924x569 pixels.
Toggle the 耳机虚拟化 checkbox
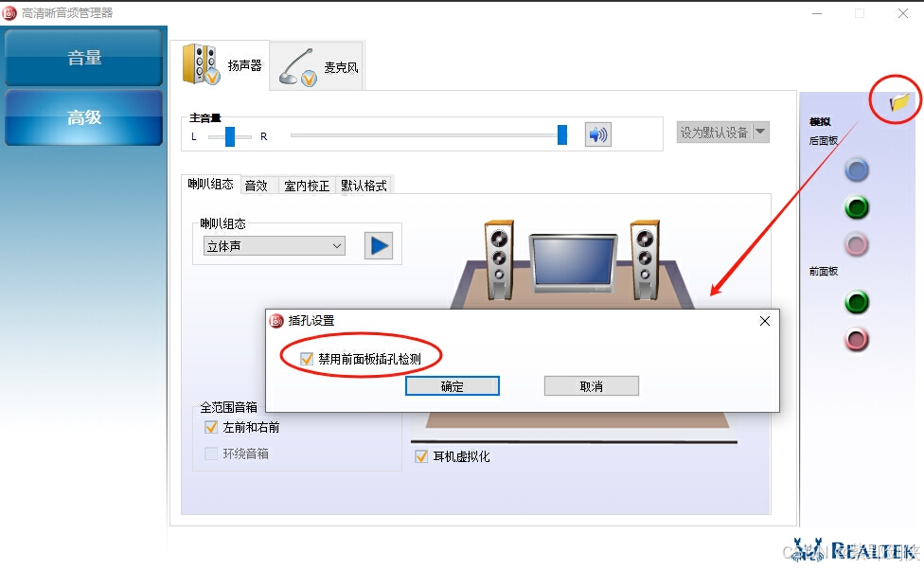point(420,456)
